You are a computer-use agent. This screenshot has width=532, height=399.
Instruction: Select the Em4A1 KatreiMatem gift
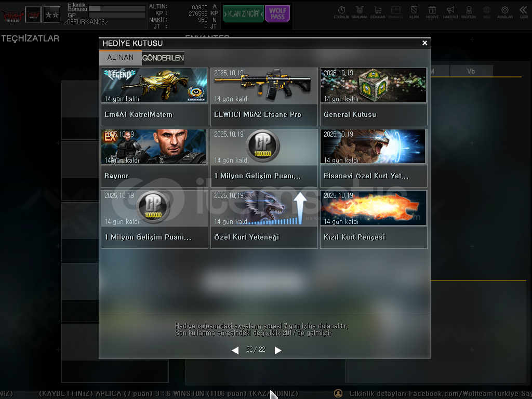point(154,97)
